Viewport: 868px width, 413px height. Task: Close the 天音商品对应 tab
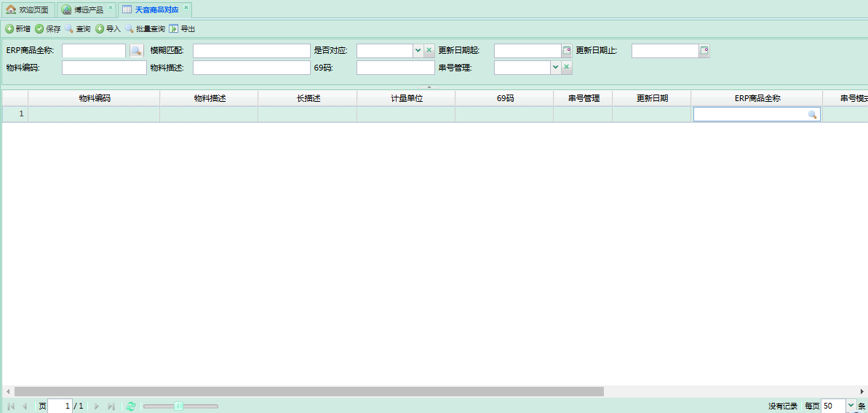point(186,7)
